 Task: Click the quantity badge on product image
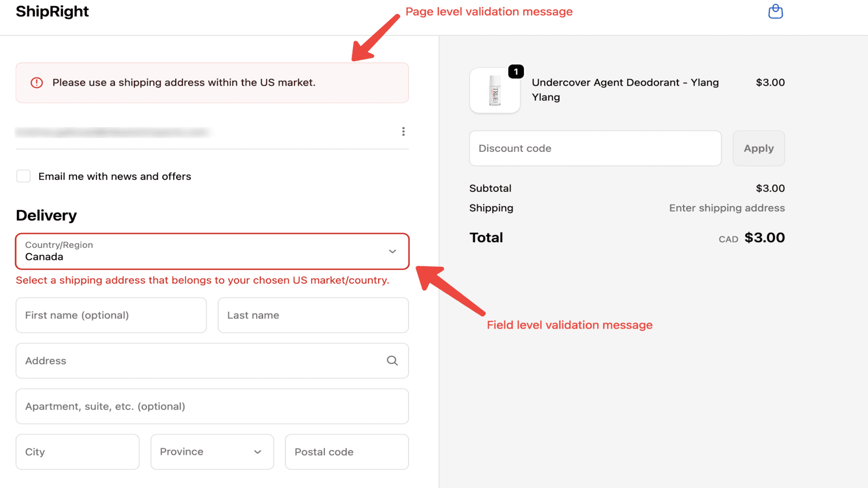516,71
